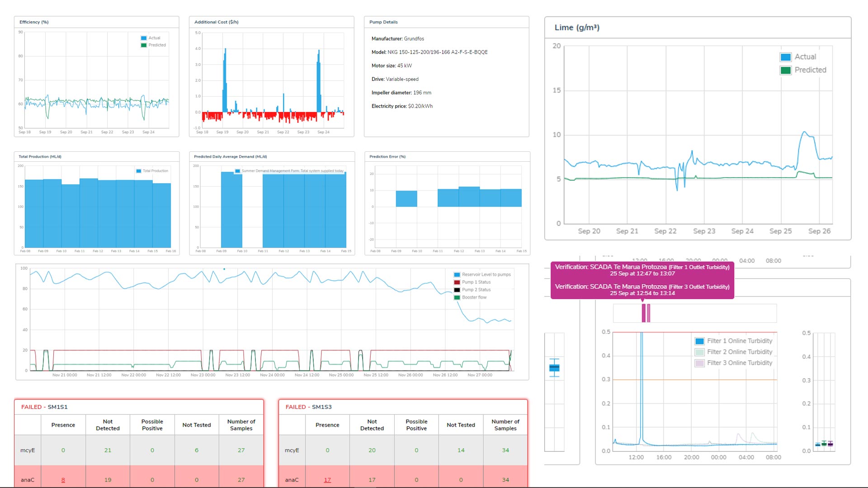
Task: Toggle Pump 2 Status legend entry
Action: point(476,290)
